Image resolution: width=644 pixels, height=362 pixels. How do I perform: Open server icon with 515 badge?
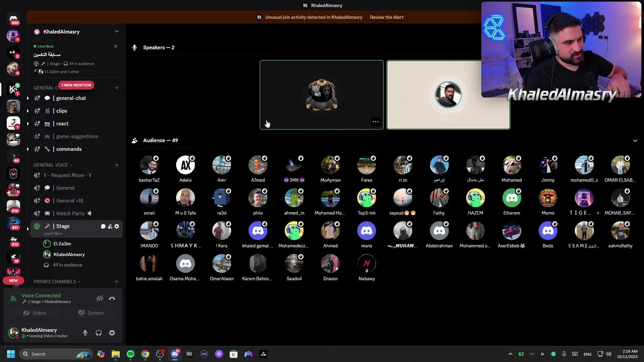pos(14,206)
